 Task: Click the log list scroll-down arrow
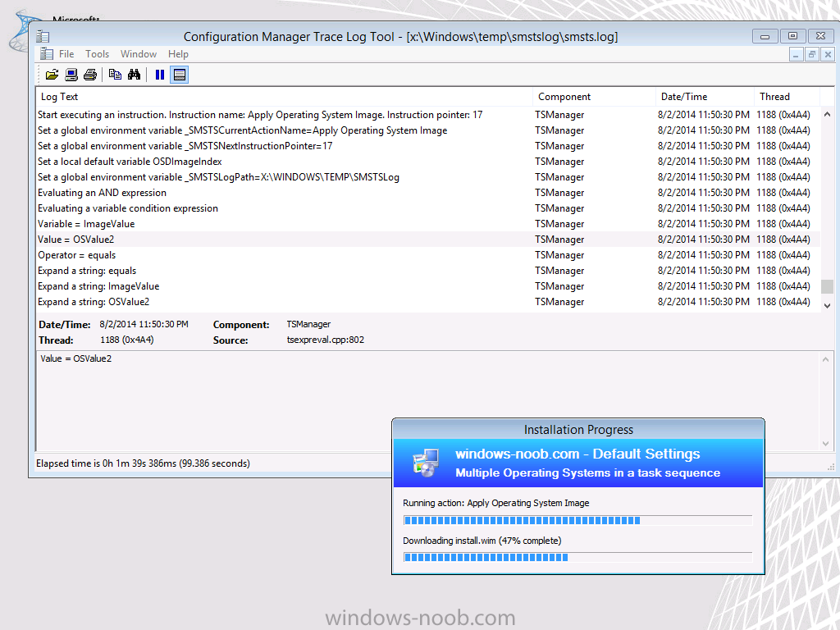[827, 305]
